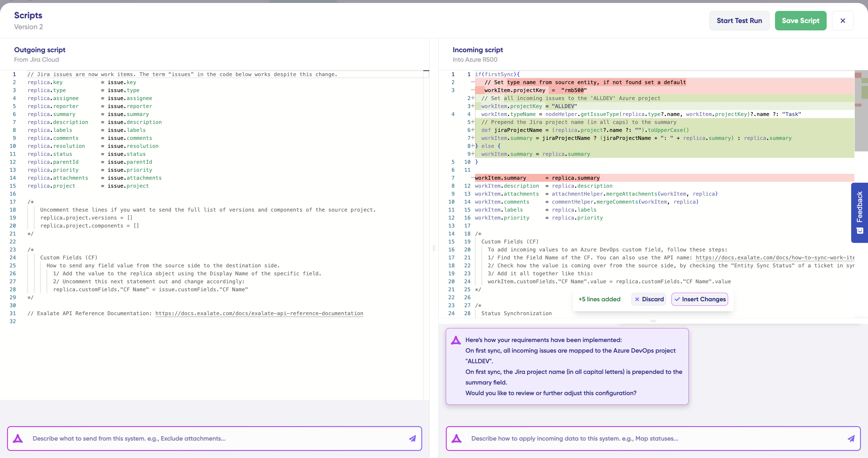Grab the vertical divider between script panes
The width and height of the screenshot is (868, 458).
[x=434, y=248]
